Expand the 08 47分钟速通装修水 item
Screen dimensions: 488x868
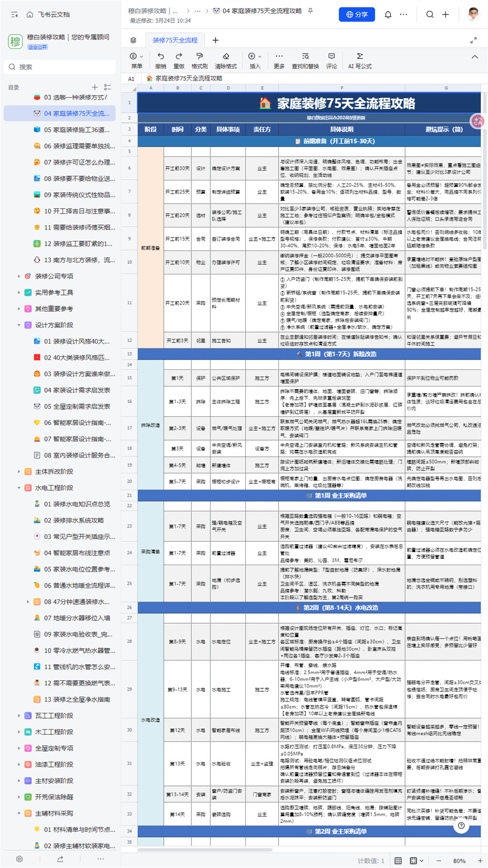pos(28,602)
